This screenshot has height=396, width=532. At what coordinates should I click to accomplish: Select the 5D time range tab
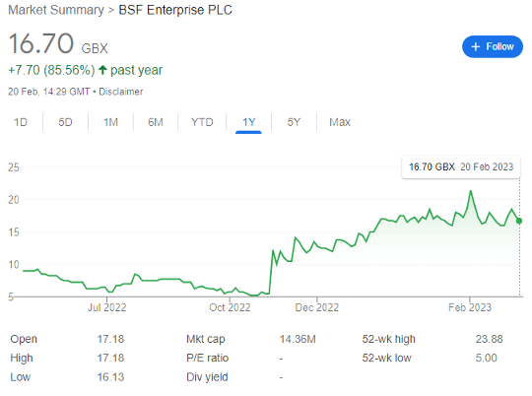[65, 122]
